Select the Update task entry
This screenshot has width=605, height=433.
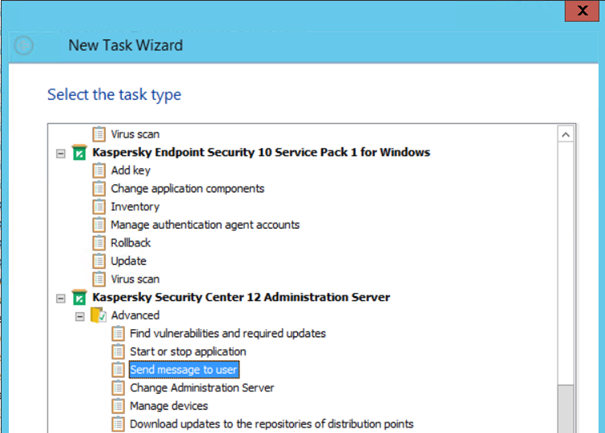(x=129, y=261)
